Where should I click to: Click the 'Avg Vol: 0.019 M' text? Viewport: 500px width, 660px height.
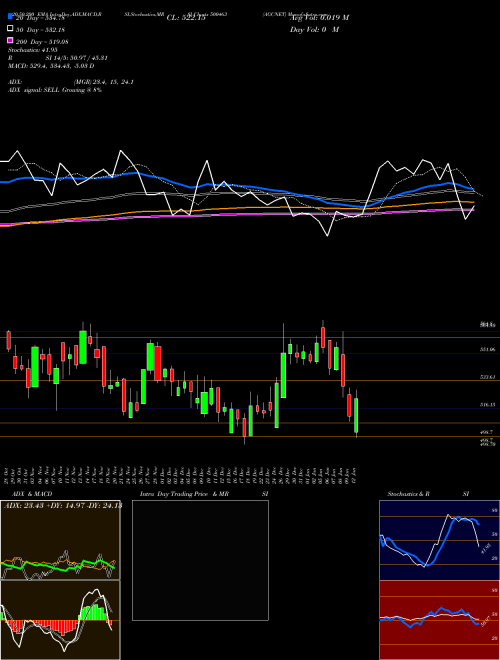click(x=319, y=18)
